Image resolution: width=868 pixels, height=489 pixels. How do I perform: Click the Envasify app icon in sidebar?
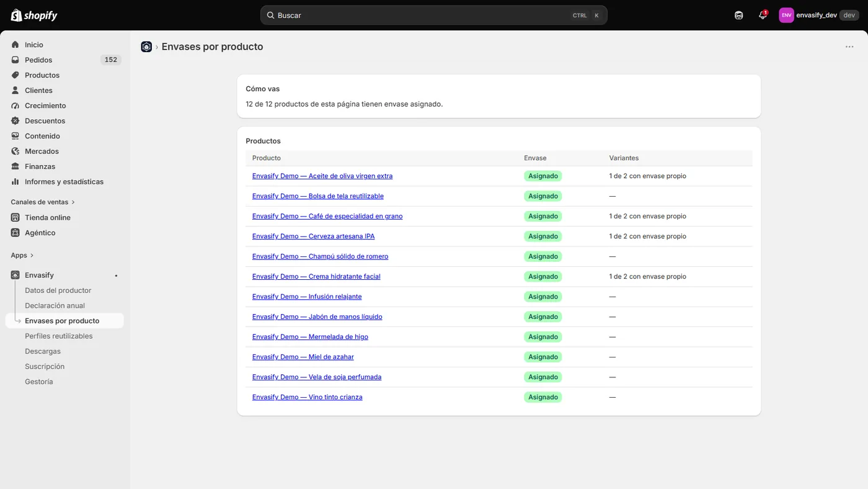pyautogui.click(x=15, y=275)
